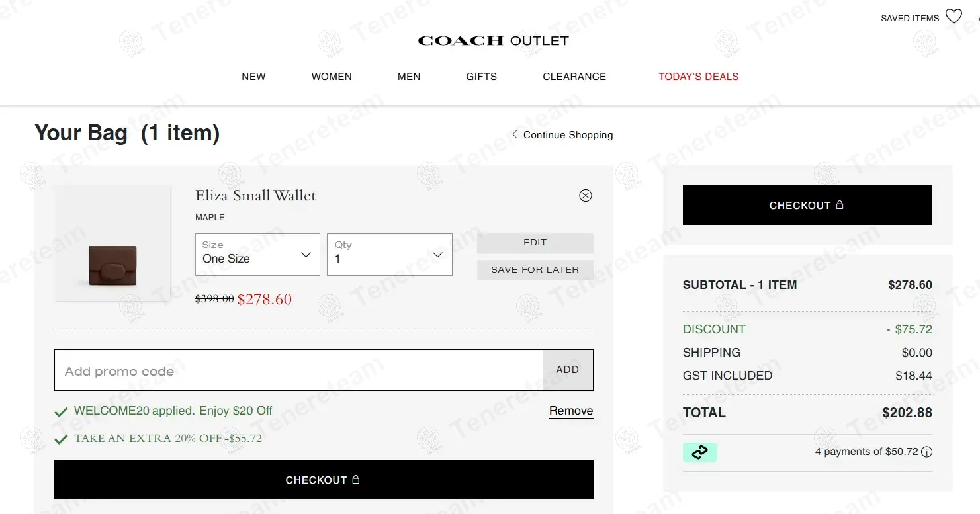Viewport: 980px width, 514px height.
Task: Open the NEW menu
Action: (253, 77)
